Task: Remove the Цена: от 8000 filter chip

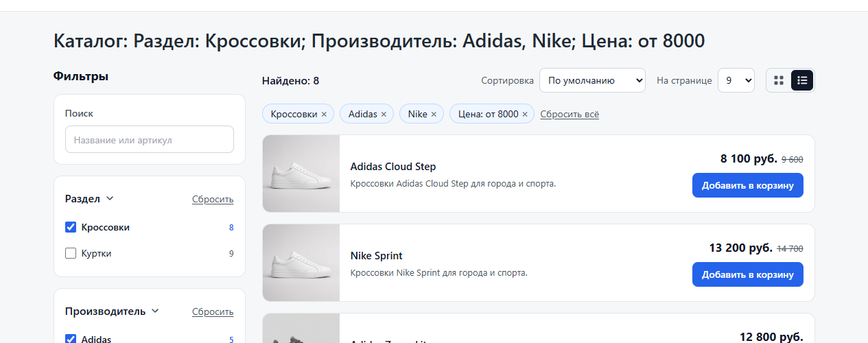Action: click(x=525, y=115)
